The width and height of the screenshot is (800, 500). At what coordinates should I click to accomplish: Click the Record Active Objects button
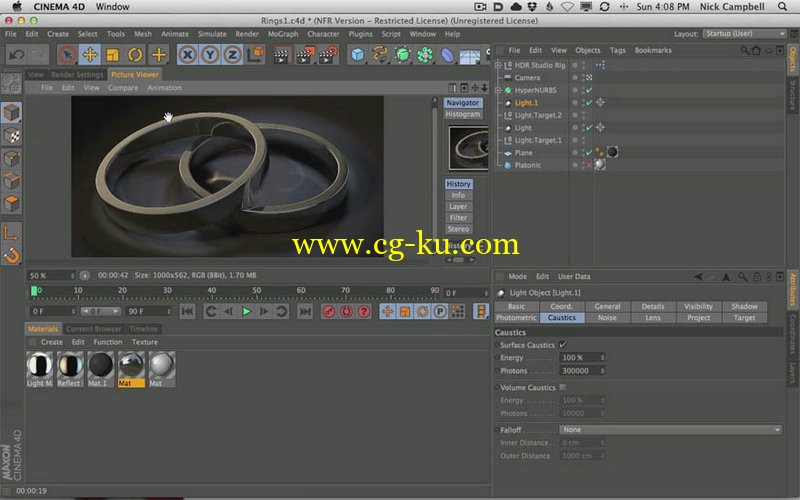329,311
